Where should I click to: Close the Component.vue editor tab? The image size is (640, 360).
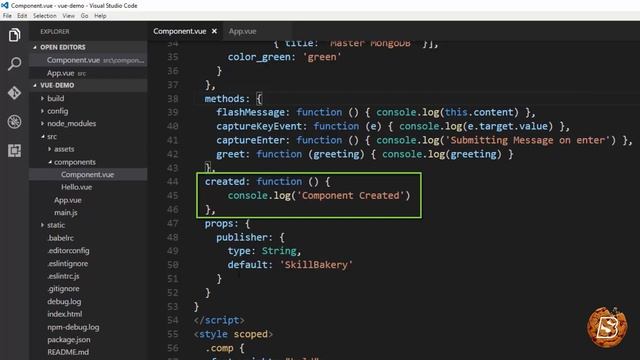[214, 31]
